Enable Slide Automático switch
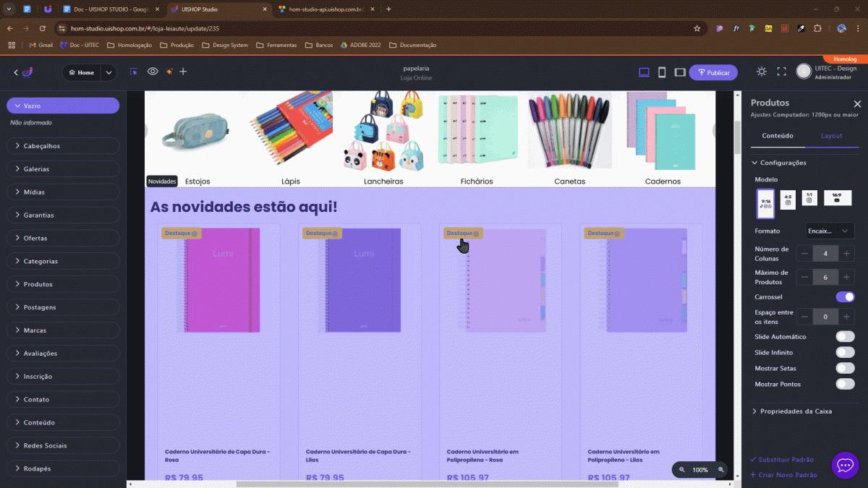This screenshot has height=488, width=868. pos(844,337)
